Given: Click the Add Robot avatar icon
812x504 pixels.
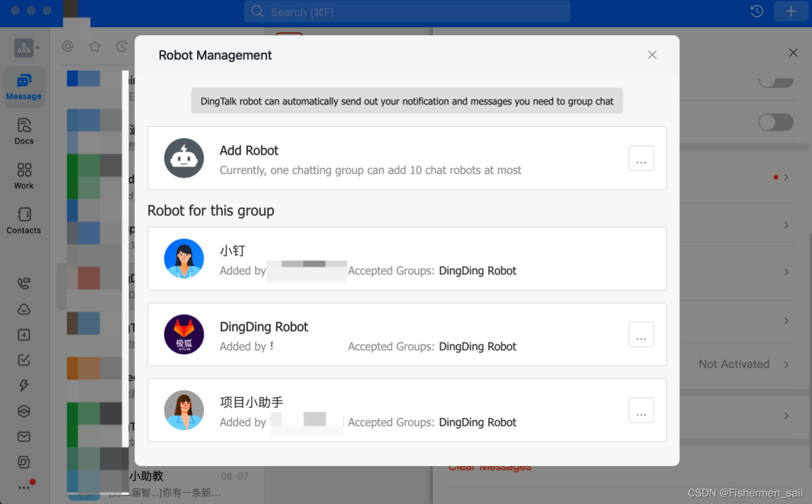Looking at the screenshot, I should 184,158.
